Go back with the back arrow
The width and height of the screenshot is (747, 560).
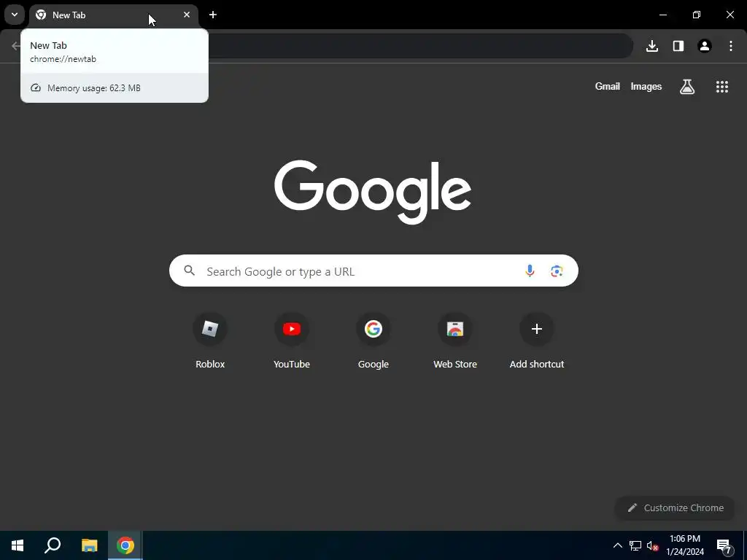tap(16, 46)
